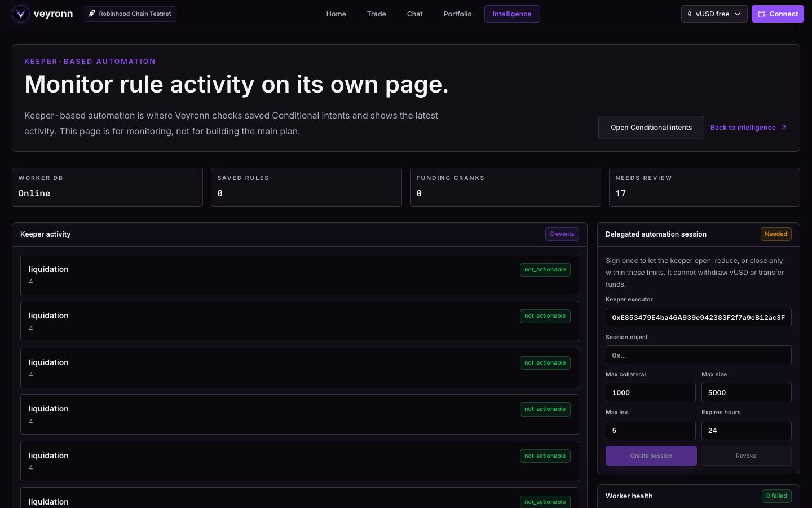Click the Revoke button
This screenshot has width=812, height=508.
pyautogui.click(x=746, y=456)
